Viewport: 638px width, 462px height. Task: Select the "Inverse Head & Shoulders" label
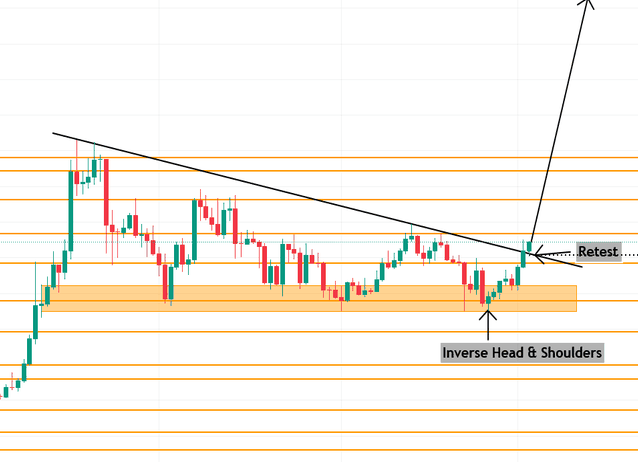click(x=522, y=353)
